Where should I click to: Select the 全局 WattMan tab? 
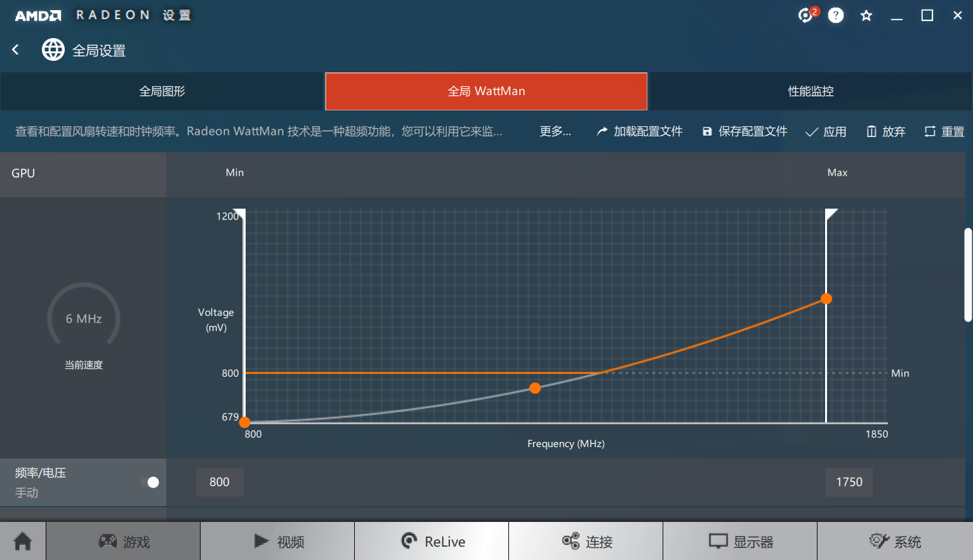[x=486, y=91]
